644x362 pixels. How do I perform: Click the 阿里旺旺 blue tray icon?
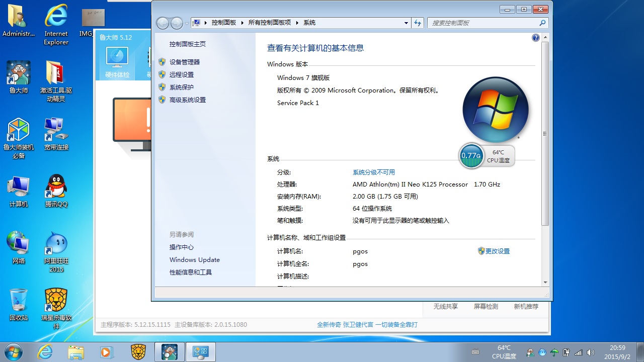click(x=542, y=352)
